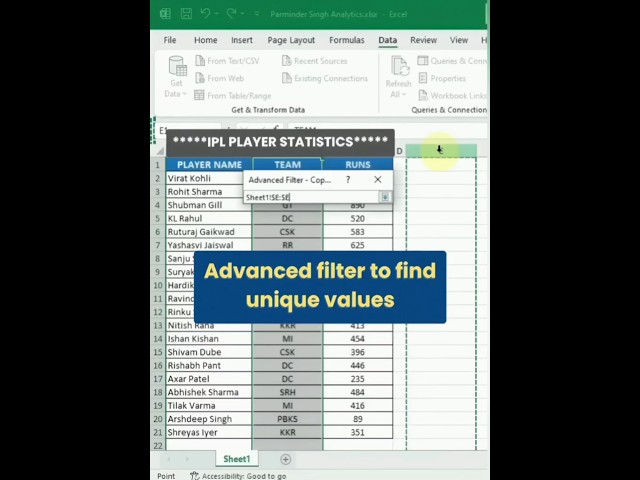Screen dimensions: 640x480
Task: Click the RUNS header cell
Action: (358, 164)
